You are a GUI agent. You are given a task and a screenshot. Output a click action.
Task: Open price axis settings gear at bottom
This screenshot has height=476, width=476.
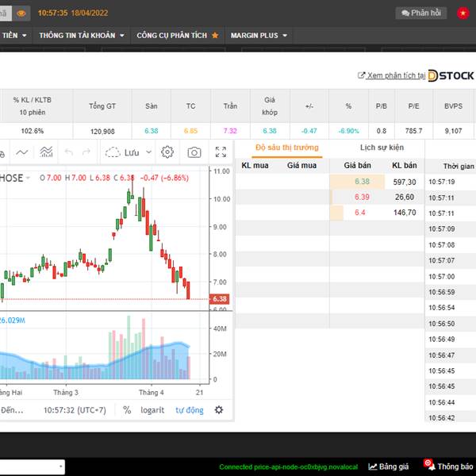219,410
